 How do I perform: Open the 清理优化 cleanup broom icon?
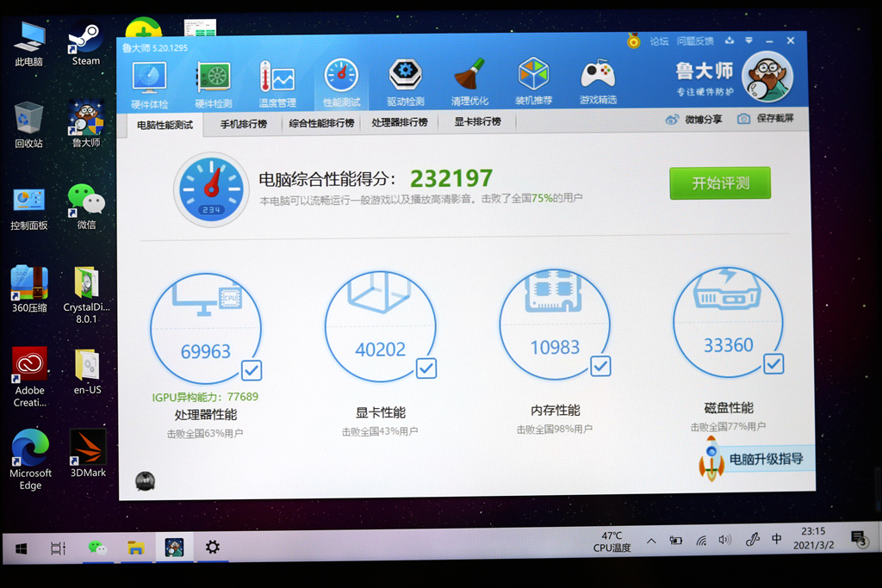[469, 82]
